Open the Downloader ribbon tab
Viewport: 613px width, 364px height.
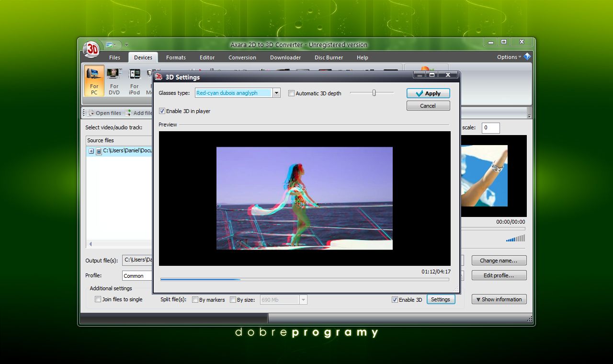[x=285, y=57]
